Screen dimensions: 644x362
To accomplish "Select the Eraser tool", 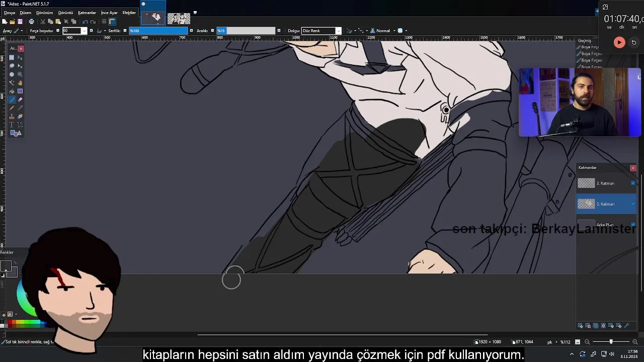I will (20, 100).
